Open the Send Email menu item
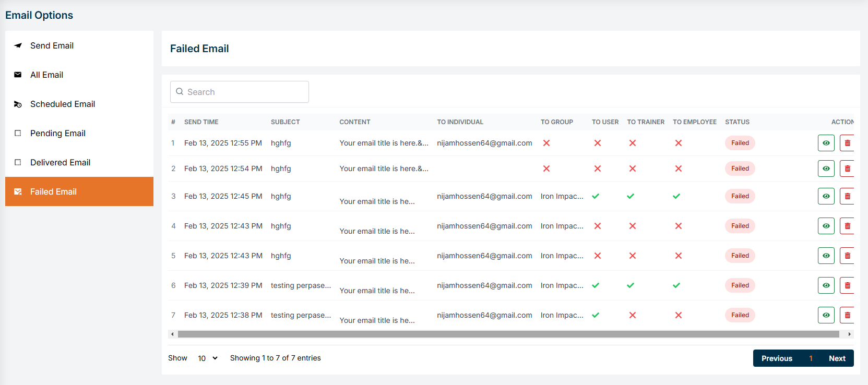 [x=52, y=45]
